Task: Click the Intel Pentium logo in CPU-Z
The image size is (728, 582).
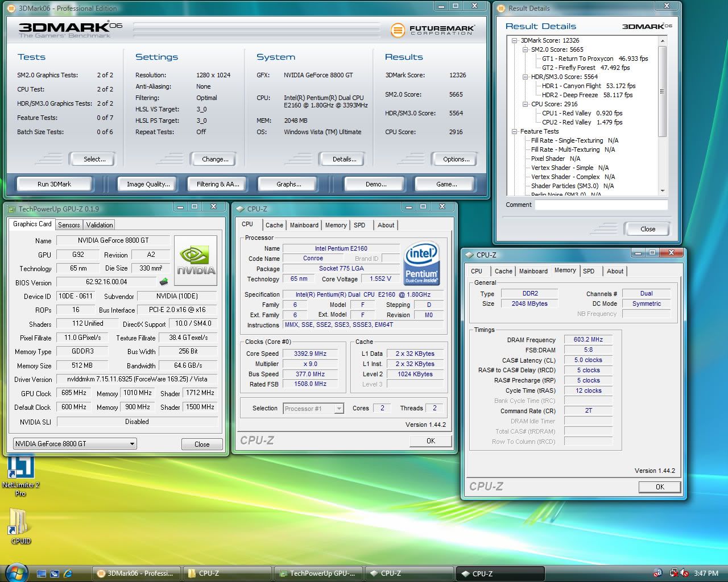Action: coord(421,263)
